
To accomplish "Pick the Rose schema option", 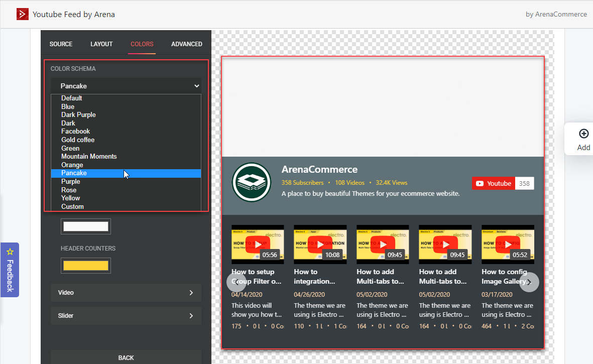I will 126,190.
